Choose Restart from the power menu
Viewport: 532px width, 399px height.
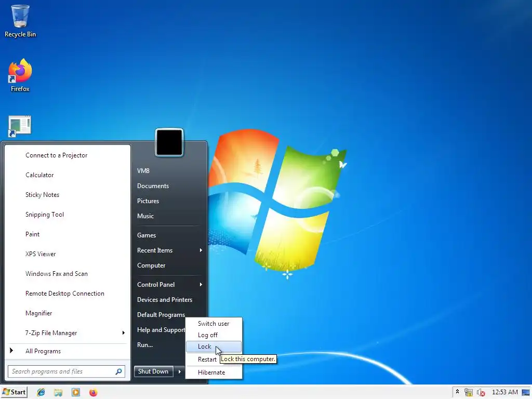coord(207,360)
